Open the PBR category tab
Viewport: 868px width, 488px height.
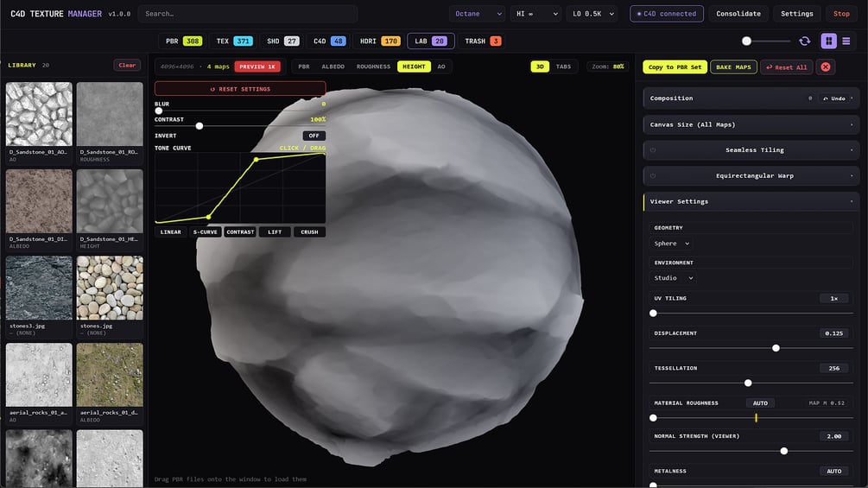click(184, 41)
